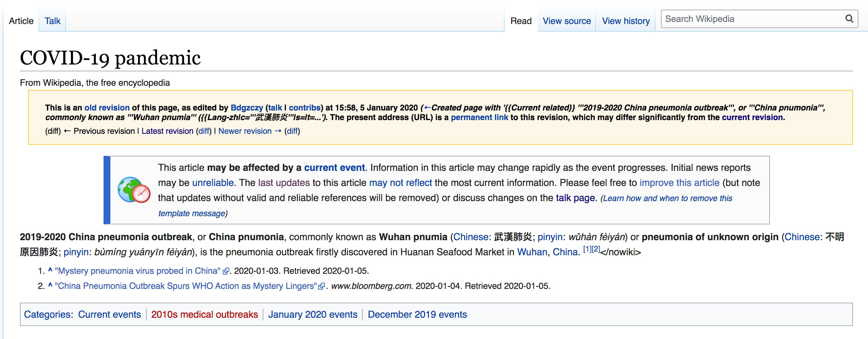
Task: Jump up via caret of reference 1
Action: 50,270
